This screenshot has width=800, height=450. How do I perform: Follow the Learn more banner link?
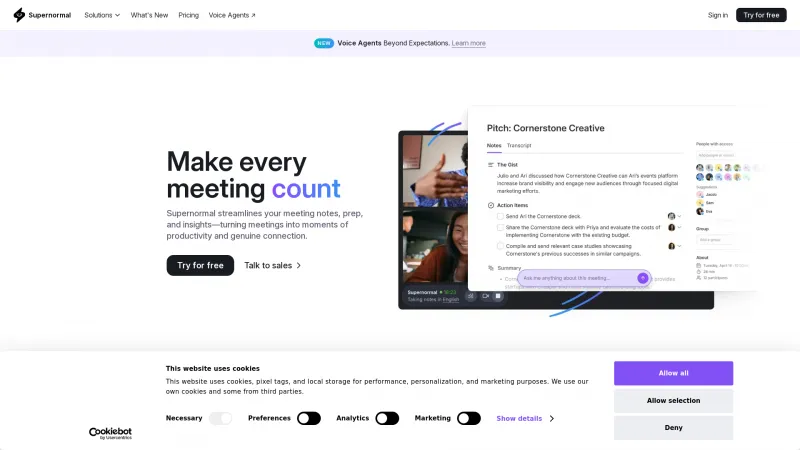coord(468,43)
